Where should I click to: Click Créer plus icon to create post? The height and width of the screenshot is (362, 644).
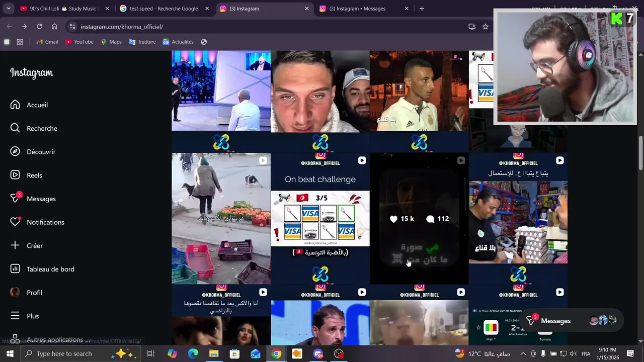26,245
